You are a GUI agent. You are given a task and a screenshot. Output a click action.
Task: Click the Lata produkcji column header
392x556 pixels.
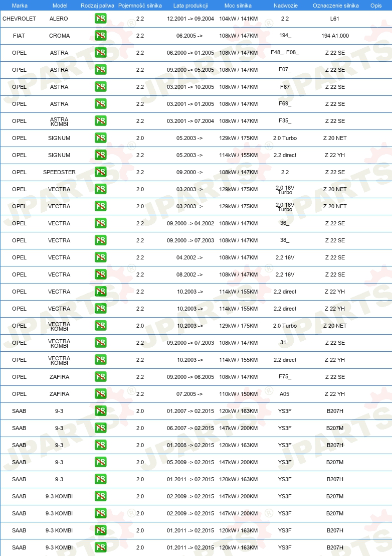click(x=190, y=6)
